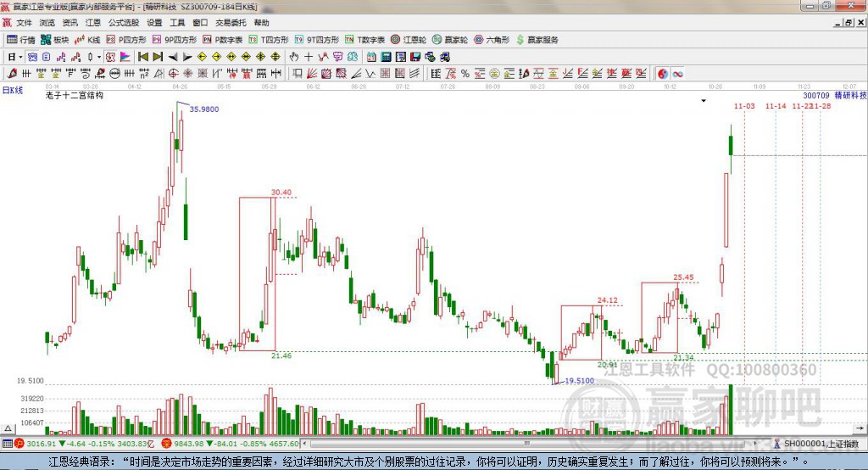The image size is (868, 470).
Task: Move chart left with the black left arrow
Action: (173, 57)
